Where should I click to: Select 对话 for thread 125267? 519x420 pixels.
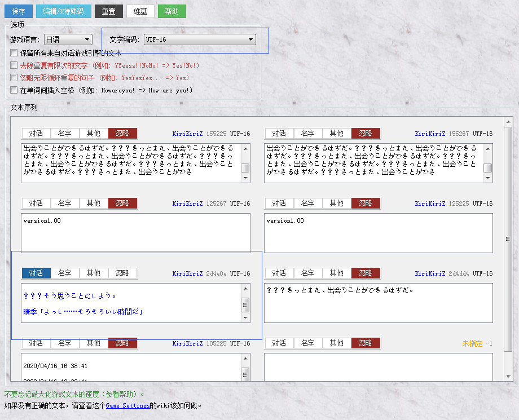[36, 203]
